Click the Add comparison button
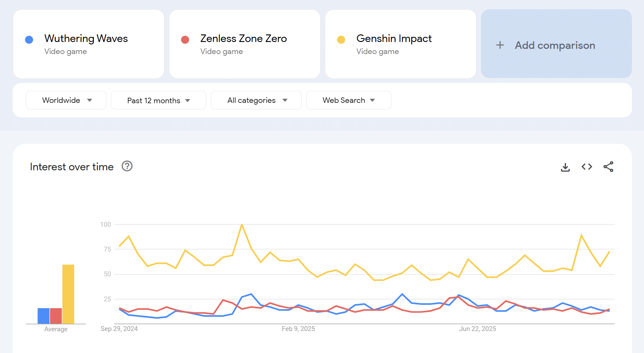 [555, 45]
